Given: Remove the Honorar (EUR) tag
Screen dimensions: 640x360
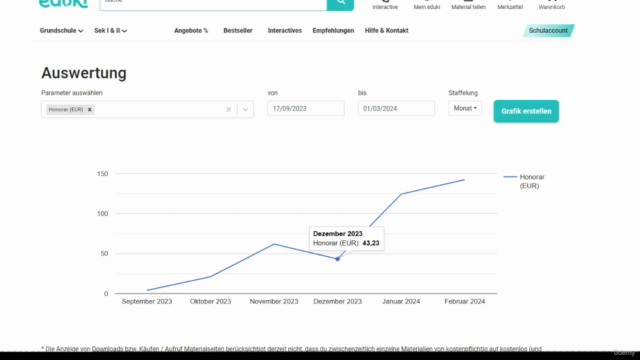Looking at the screenshot, I should click(89, 109).
